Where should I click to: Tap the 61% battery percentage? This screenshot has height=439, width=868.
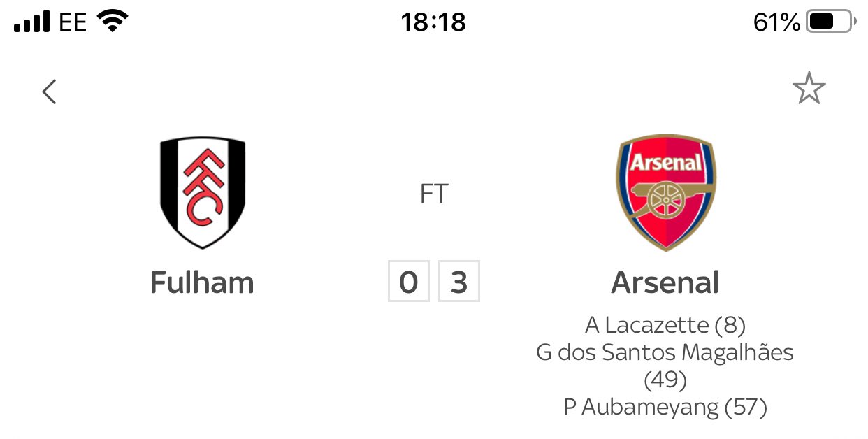776,22
